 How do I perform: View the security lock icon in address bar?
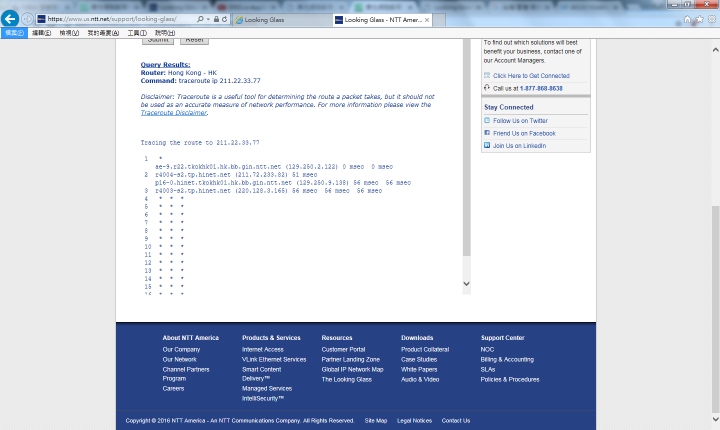click(x=216, y=19)
